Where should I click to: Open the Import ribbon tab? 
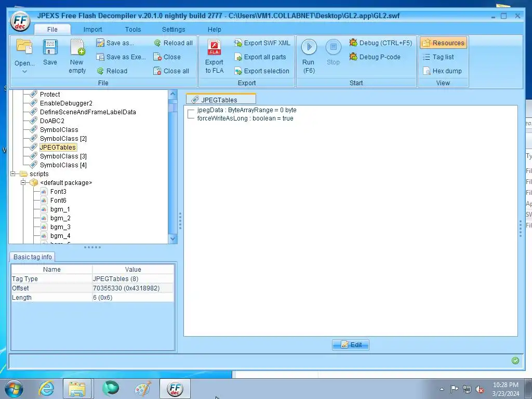tap(92, 30)
